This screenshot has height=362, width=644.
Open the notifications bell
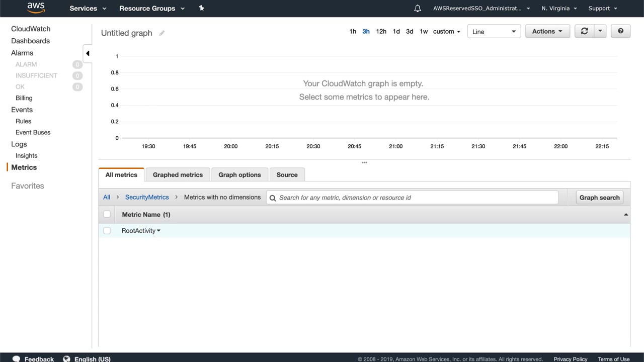point(418,8)
